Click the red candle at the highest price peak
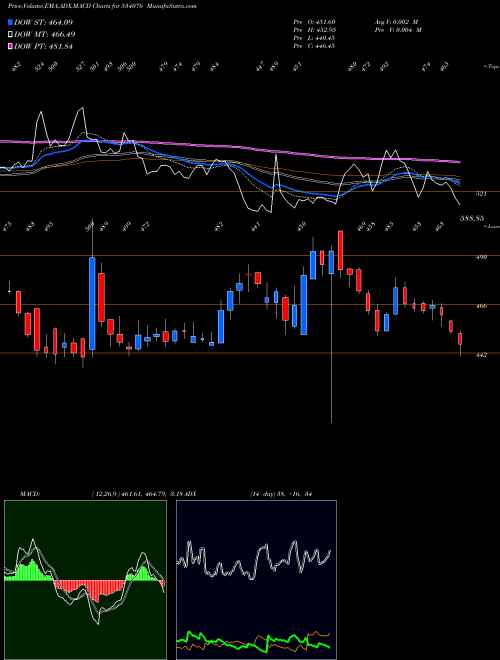Screen dimensions: 500x660 pos(340,250)
